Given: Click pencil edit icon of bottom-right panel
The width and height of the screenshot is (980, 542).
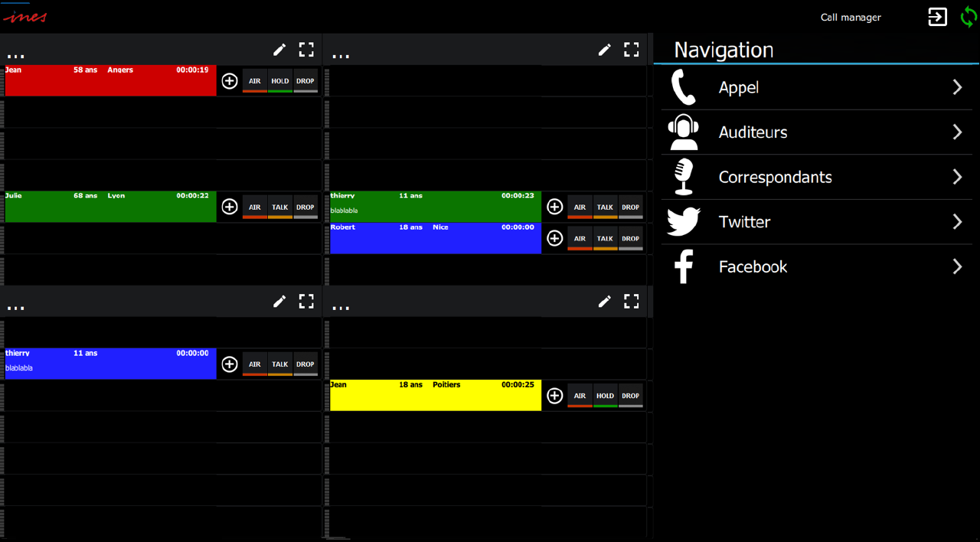Looking at the screenshot, I should pyautogui.click(x=604, y=302).
